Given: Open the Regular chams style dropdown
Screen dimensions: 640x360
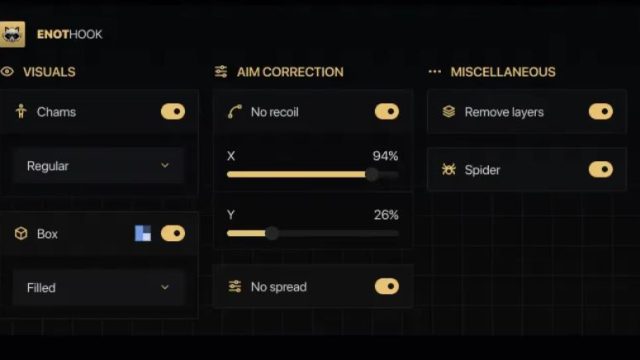Looking at the screenshot, I should coord(98,166).
